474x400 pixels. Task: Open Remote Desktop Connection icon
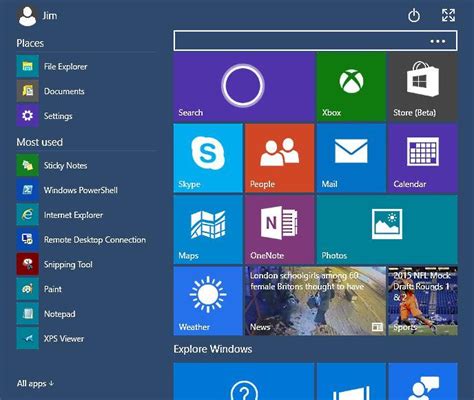tap(28, 239)
